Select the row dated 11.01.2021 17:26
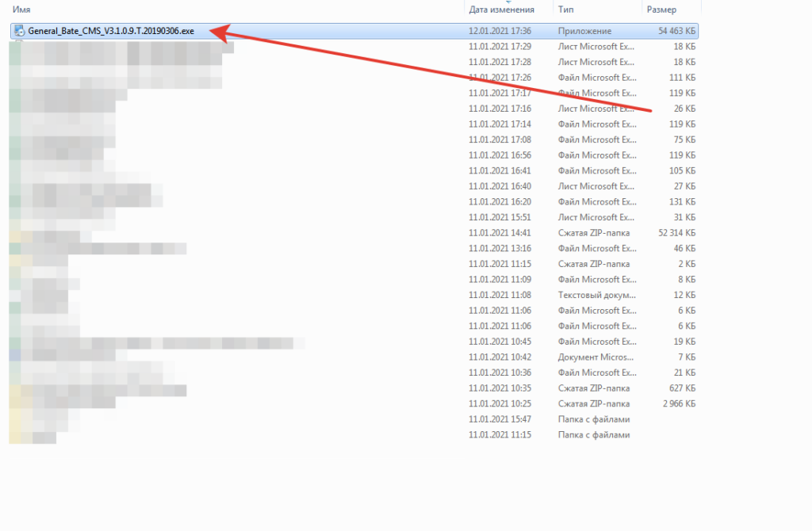812x531 pixels. click(354, 78)
